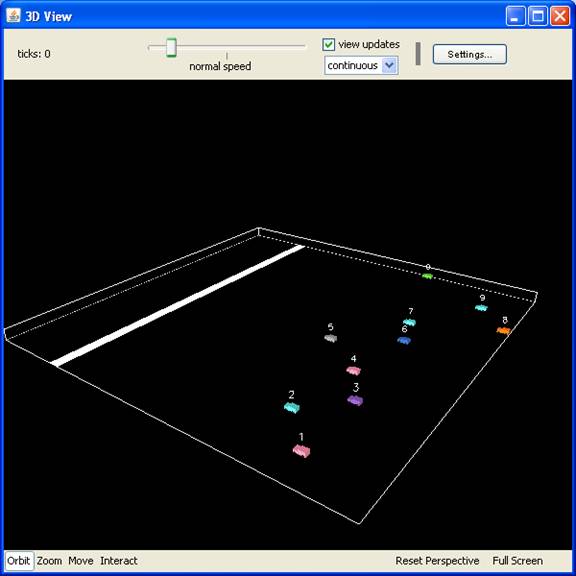Select the cyan car labeled 2
The width and height of the screenshot is (576, 576).
[x=292, y=407]
